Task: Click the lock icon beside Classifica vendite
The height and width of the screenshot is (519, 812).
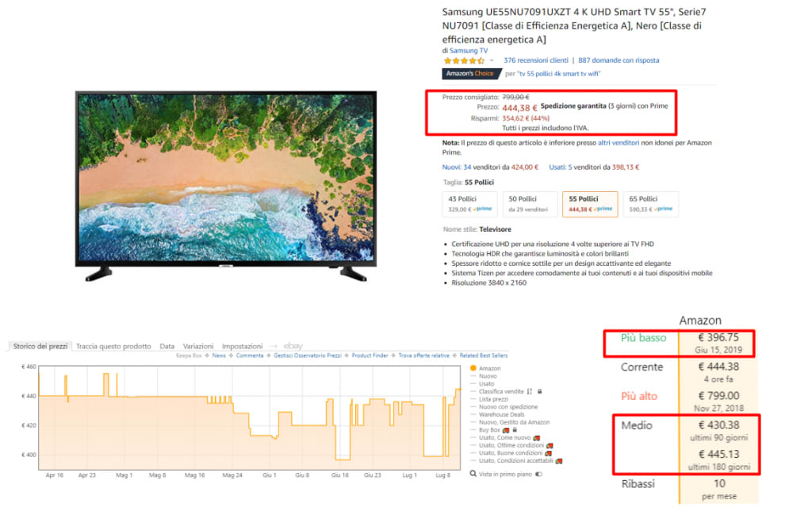Action: (x=539, y=391)
